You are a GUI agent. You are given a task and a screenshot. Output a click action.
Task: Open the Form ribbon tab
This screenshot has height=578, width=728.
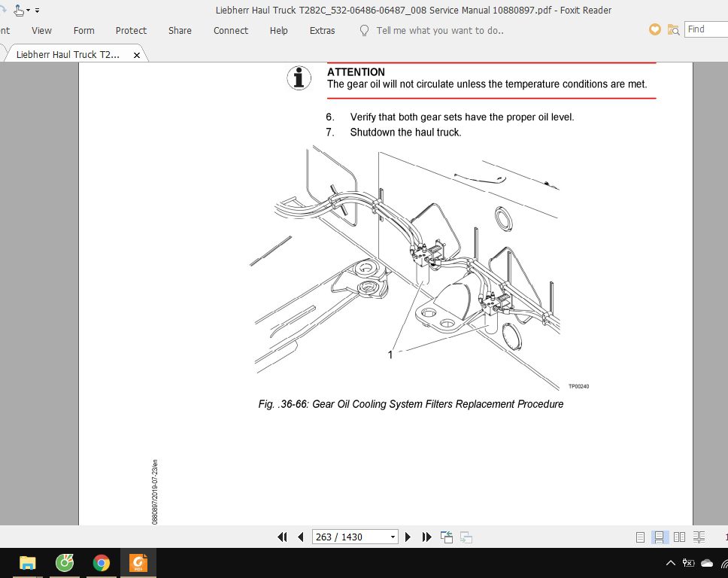pyautogui.click(x=83, y=31)
